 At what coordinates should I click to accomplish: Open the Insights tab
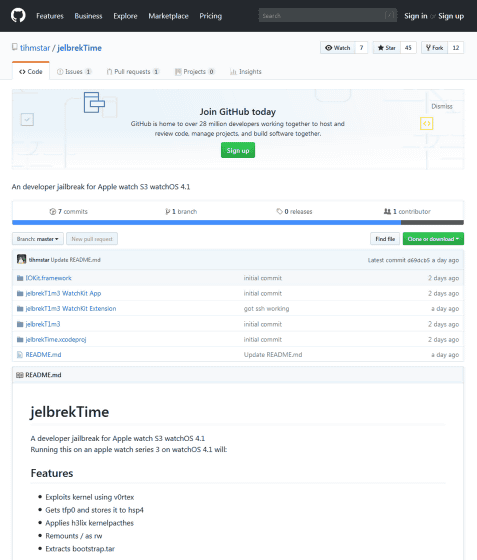(246, 71)
